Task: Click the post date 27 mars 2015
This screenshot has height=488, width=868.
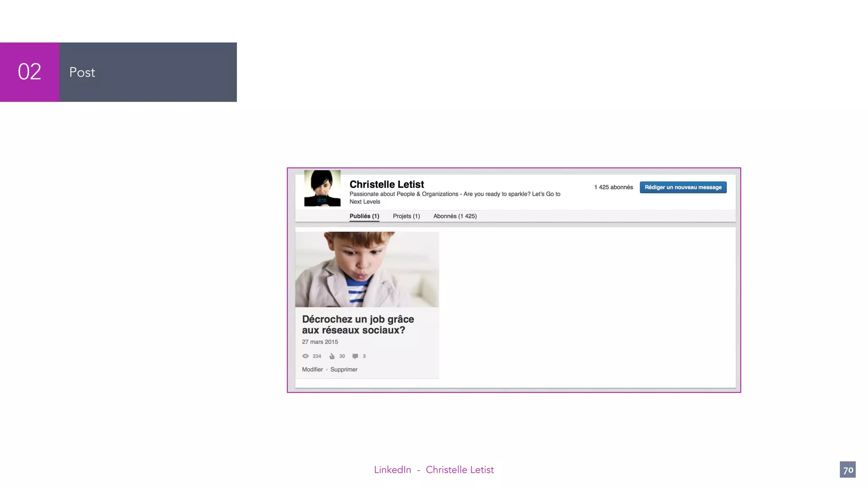Action: click(x=320, y=342)
